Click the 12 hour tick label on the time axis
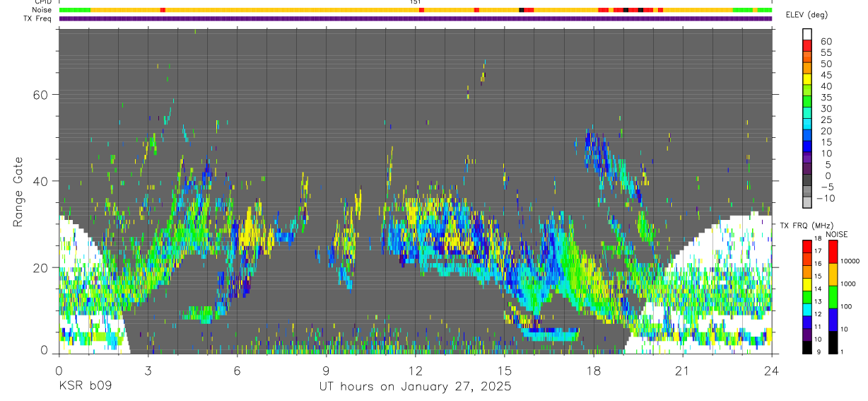Viewport: 868px width, 401px height. [415, 371]
